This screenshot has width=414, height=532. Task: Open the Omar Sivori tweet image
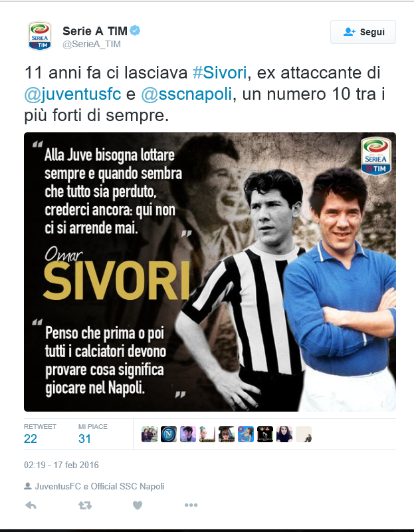point(210,272)
